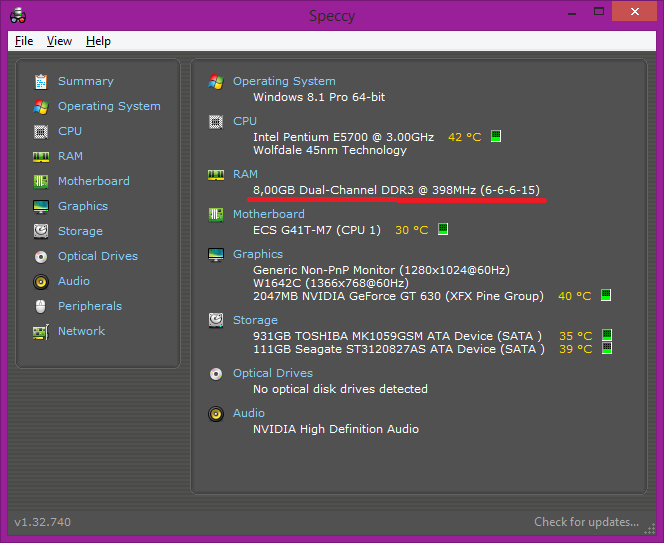Viewport: 664px width, 543px height.
Task: Open the File menu
Action: [x=24, y=41]
